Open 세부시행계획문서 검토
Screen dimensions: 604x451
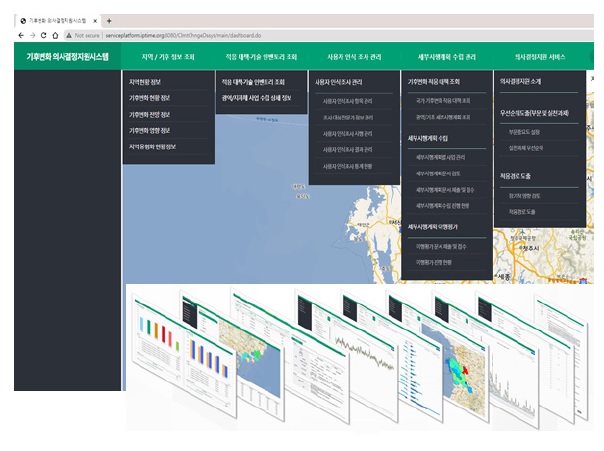(438, 174)
